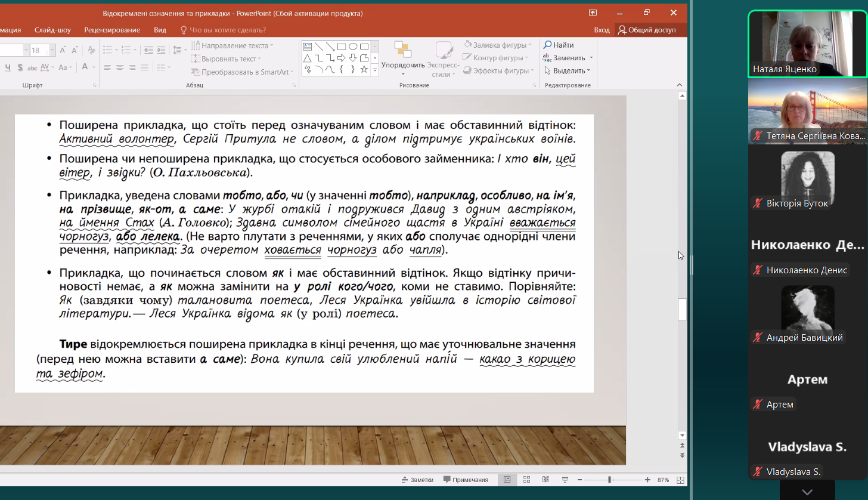This screenshot has width=868, height=500.
Task: Toggle the Примечания comments pane
Action: click(466, 480)
